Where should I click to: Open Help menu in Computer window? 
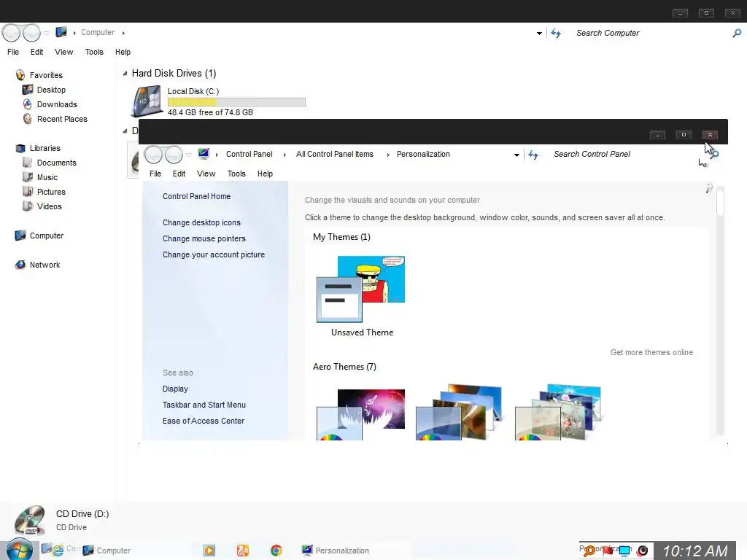point(123,52)
